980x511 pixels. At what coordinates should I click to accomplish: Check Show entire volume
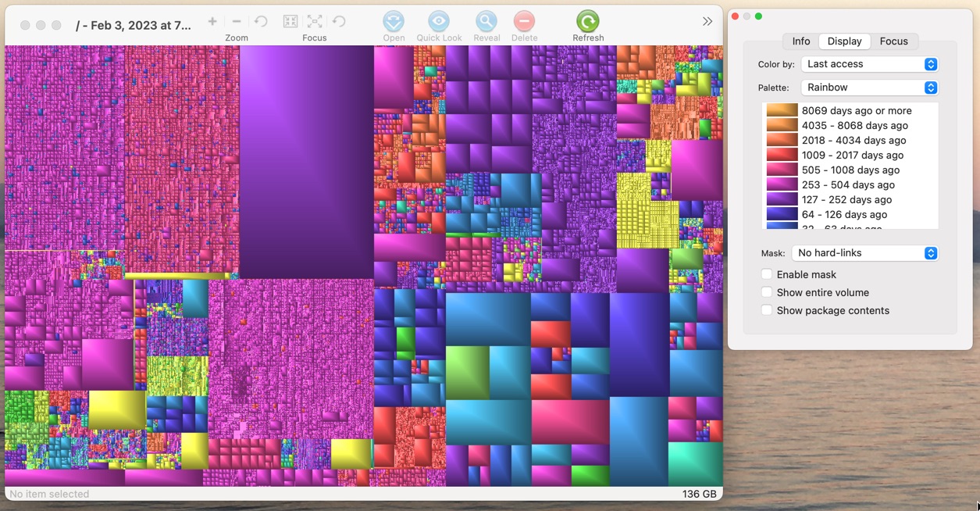pyautogui.click(x=767, y=292)
